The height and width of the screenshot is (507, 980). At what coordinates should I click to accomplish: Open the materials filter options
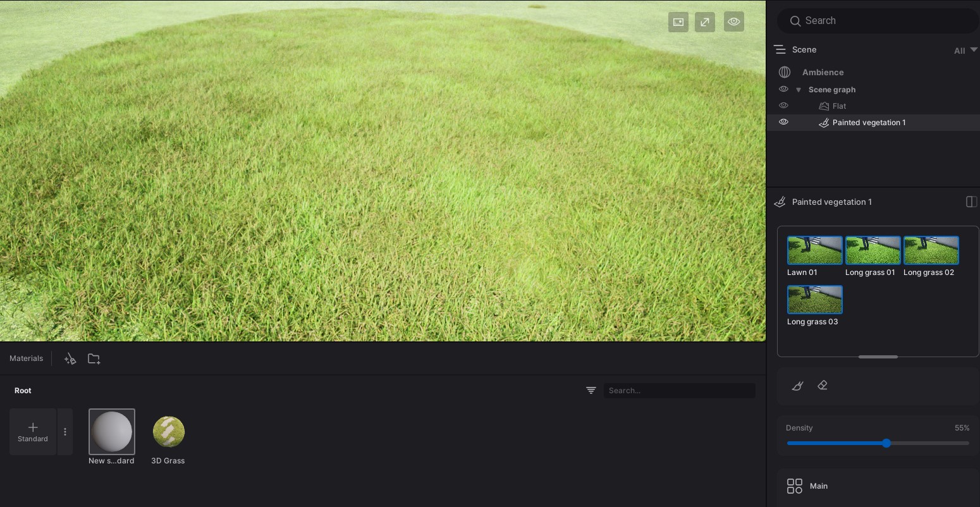(x=591, y=391)
